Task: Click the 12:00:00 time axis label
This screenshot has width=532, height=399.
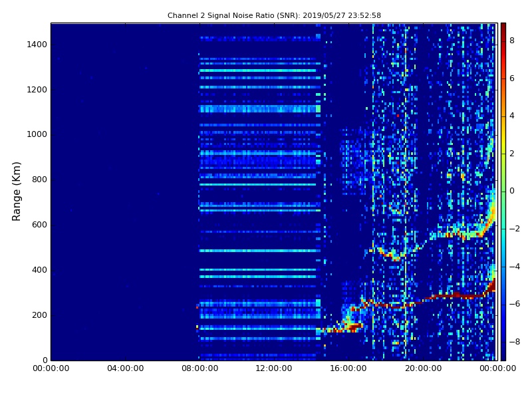Action: (274, 368)
